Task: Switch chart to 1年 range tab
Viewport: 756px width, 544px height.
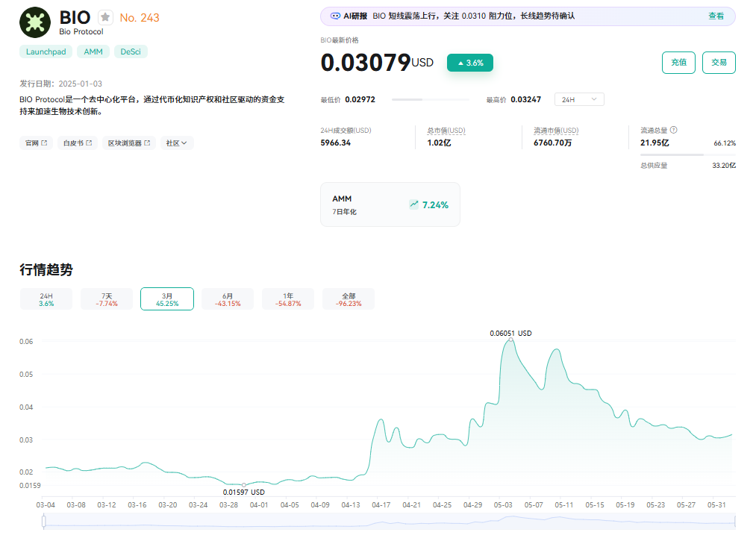Action: tap(288, 299)
